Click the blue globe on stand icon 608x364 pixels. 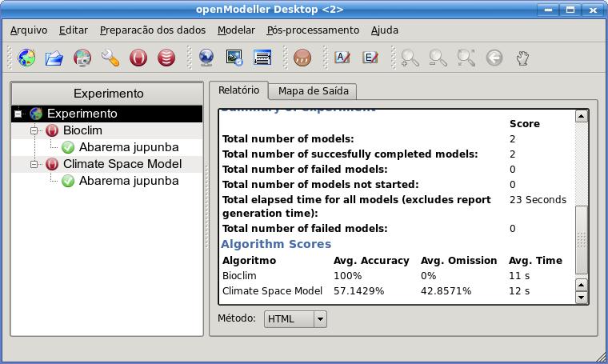[206, 58]
